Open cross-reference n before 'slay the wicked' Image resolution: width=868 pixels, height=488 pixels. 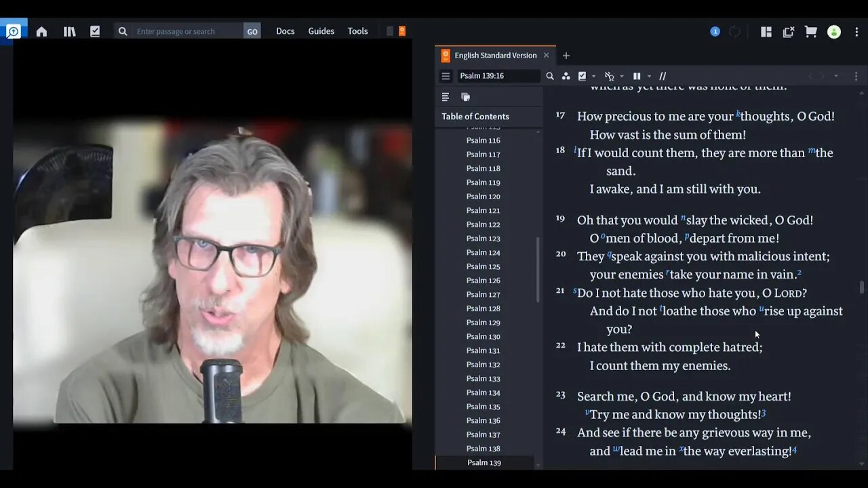click(683, 218)
